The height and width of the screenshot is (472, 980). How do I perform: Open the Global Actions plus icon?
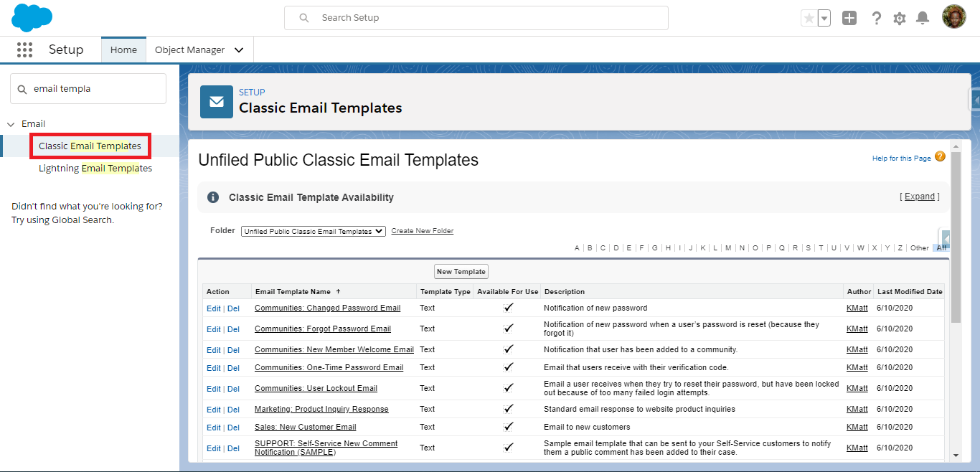[x=849, y=18]
